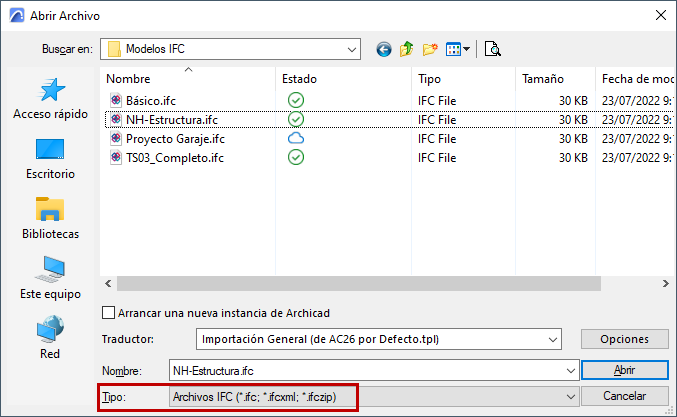677x417 pixels.
Task: Open Bibliotecas location
Action: pos(51,218)
